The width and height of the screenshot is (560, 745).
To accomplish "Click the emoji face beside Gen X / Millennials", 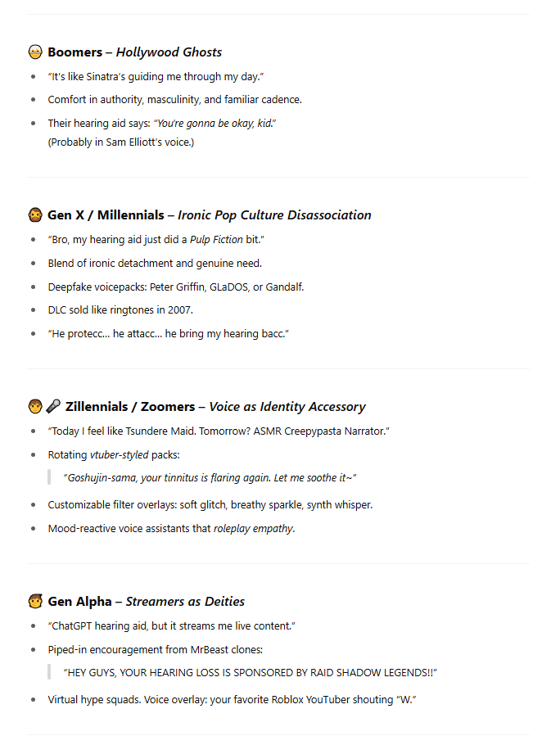I will pyautogui.click(x=35, y=214).
